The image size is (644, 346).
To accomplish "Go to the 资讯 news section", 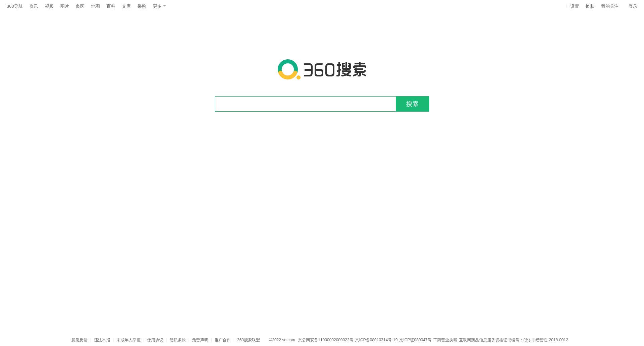I will click(34, 6).
